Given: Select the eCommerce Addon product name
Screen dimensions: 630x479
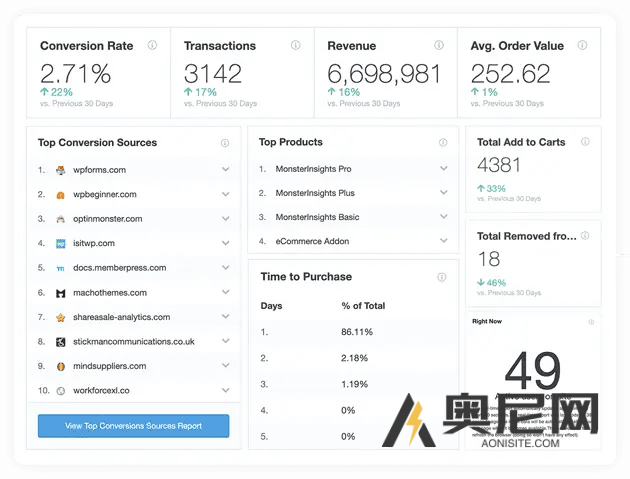Looking at the screenshot, I should pos(312,242).
